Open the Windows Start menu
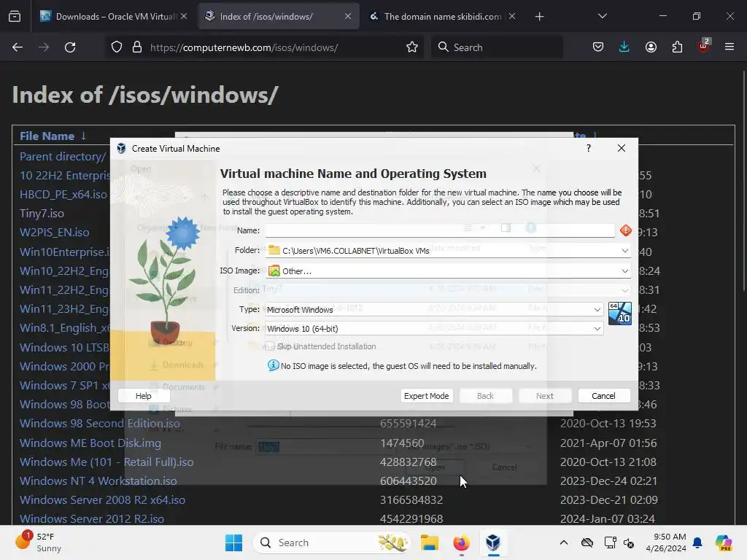 [233, 542]
